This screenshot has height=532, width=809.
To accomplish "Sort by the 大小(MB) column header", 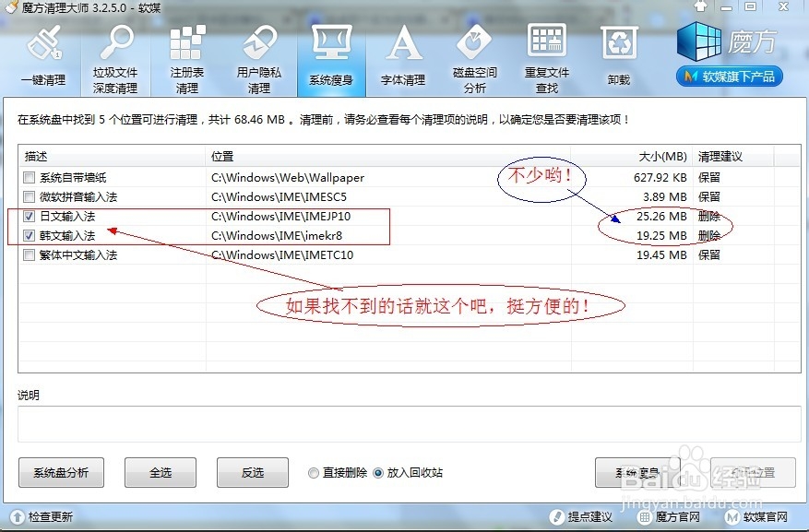I will point(632,156).
